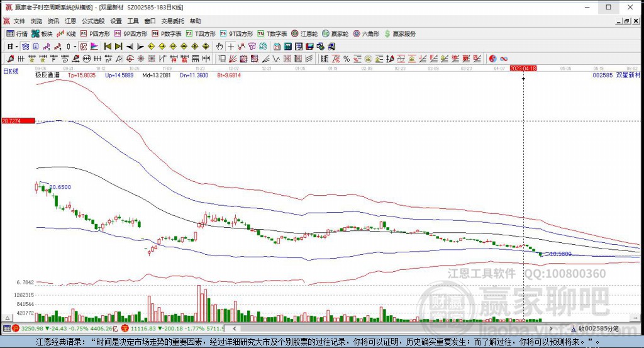Open the 交易委托 menu
Viewport: 644px width, 348px height.
pyautogui.click(x=173, y=21)
